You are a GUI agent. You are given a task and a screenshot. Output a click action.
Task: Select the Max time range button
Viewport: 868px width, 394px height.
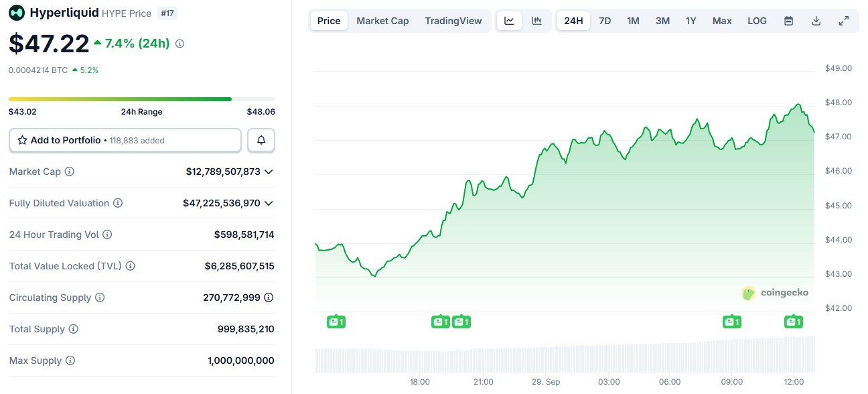(x=722, y=21)
